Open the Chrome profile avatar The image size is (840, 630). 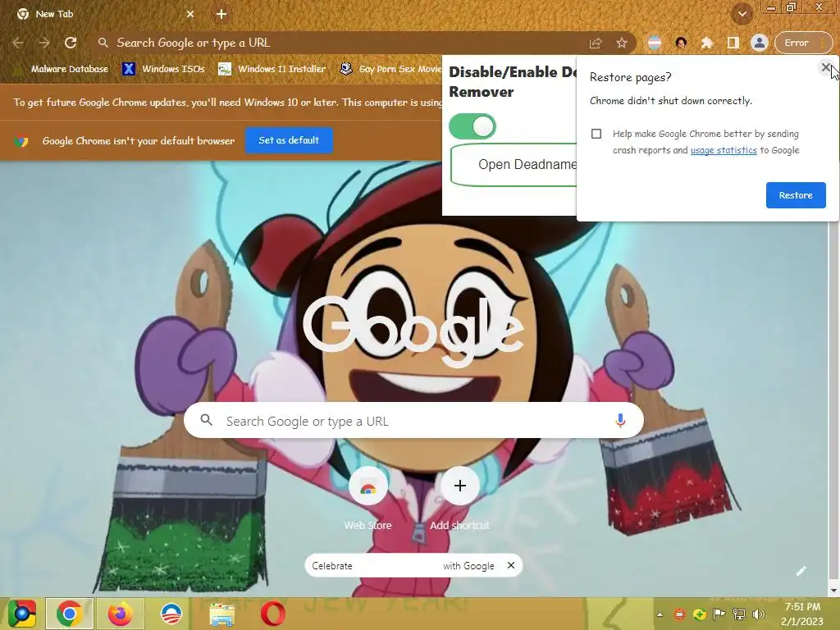(x=759, y=43)
